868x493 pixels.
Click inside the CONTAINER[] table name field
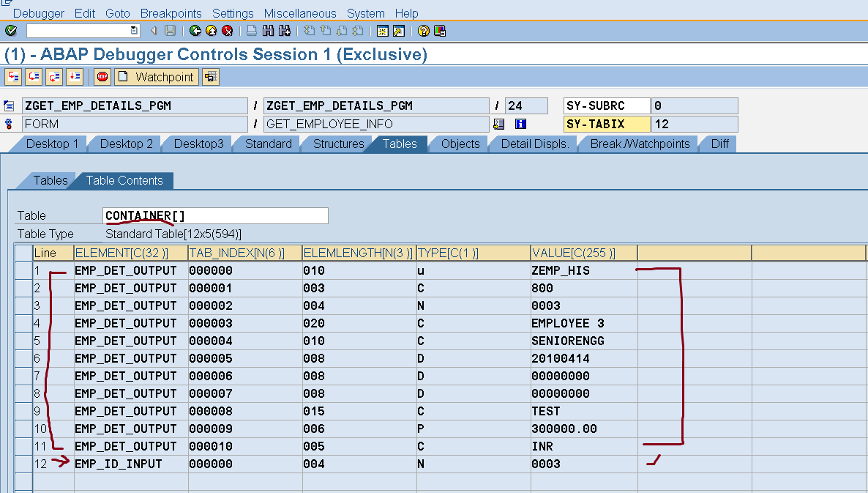coord(214,215)
